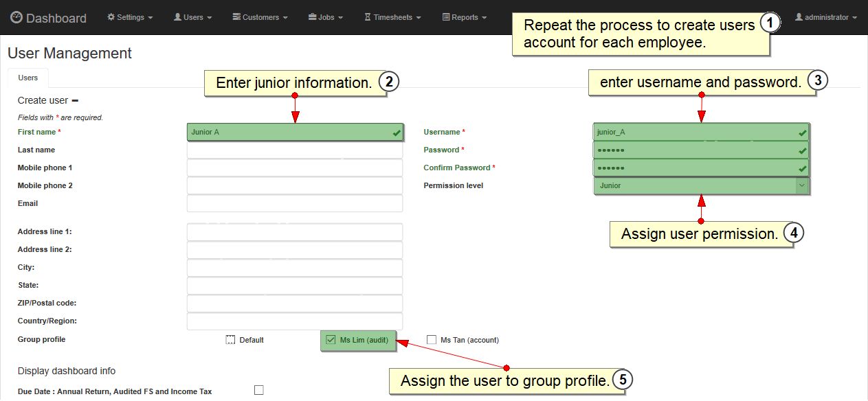Click the Jobs briefcase icon
The image size is (868, 401).
pyautogui.click(x=312, y=17)
